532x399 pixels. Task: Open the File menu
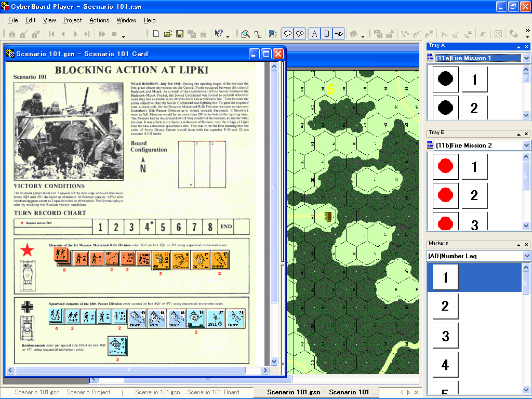[13, 20]
